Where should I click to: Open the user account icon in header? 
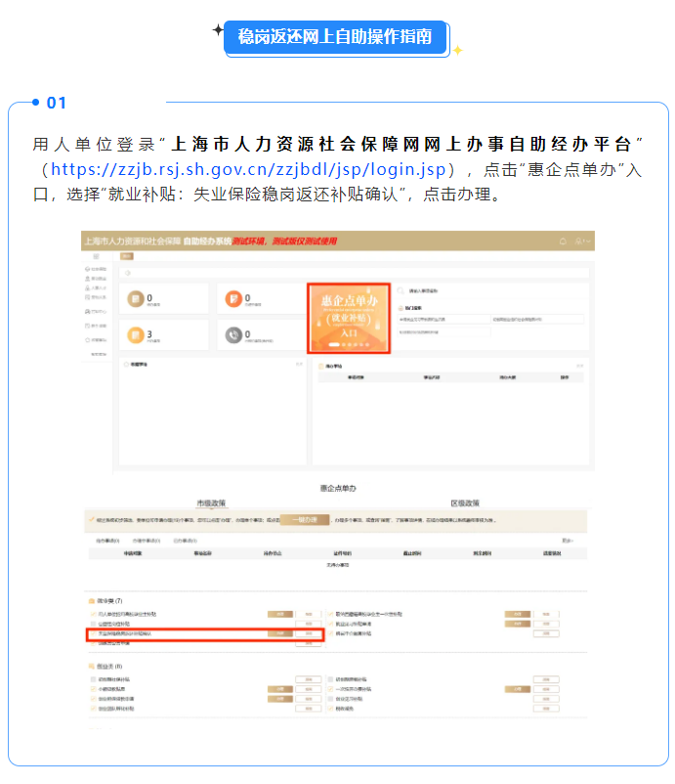pyautogui.click(x=580, y=240)
